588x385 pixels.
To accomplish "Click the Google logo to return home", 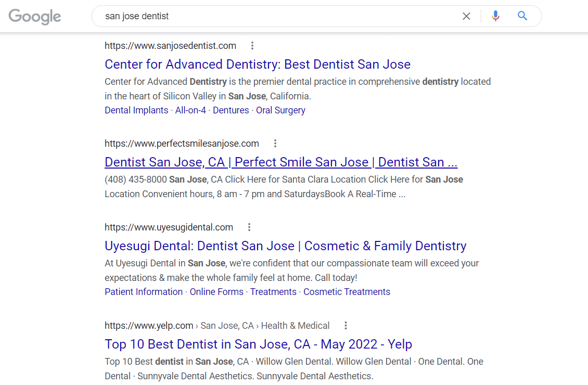I will pyautogui.click(x=34, y=16).
